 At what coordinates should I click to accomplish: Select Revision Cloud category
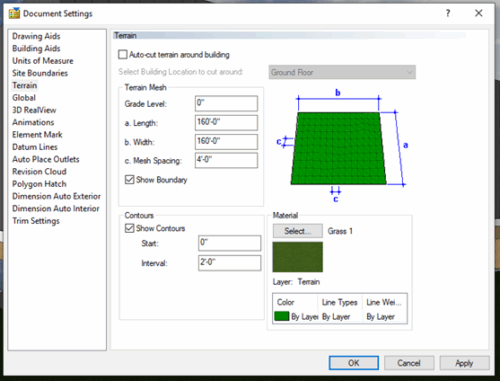click(39, 172)
